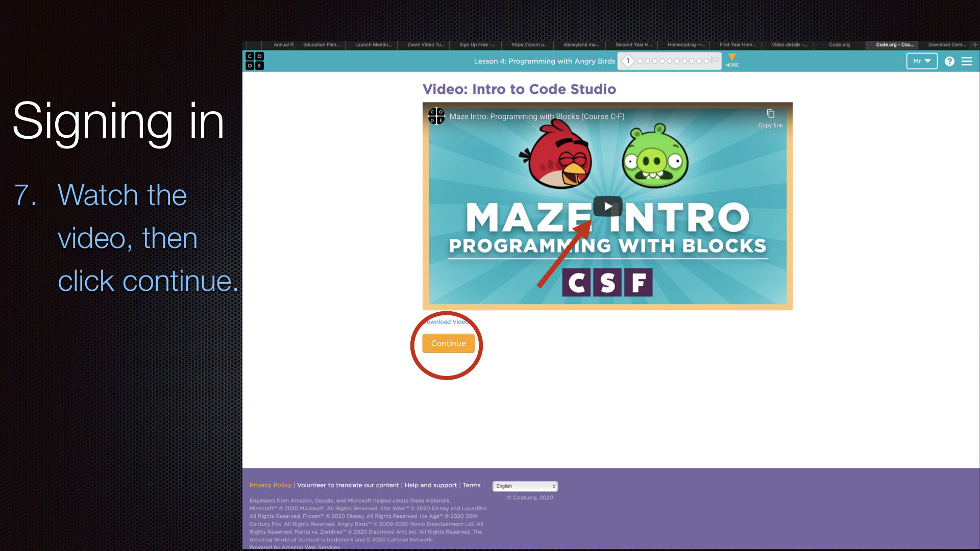Viewport: 980px width, 551px height.
Task: Click the Code.org channel logo on video
Action: pos(436,116)
